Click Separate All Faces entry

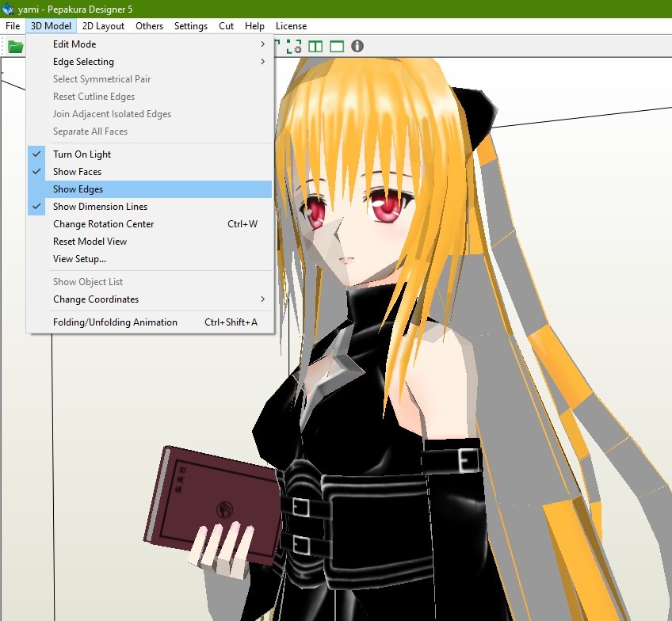coord(150,131)
